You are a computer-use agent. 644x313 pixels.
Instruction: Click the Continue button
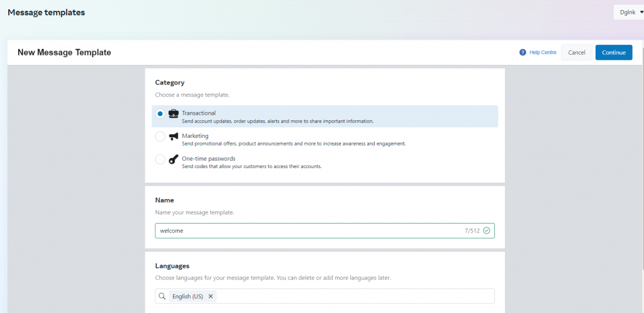pyautogui.click(x=614, y=52)
